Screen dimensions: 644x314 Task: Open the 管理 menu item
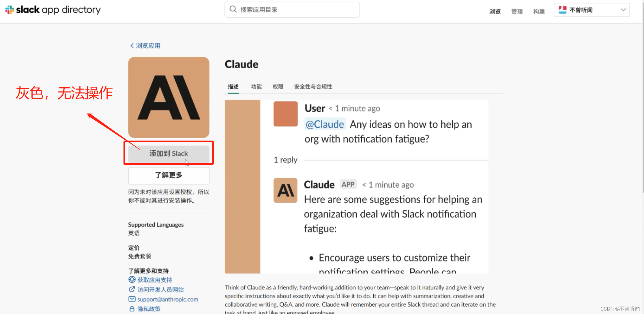point(517,12)
